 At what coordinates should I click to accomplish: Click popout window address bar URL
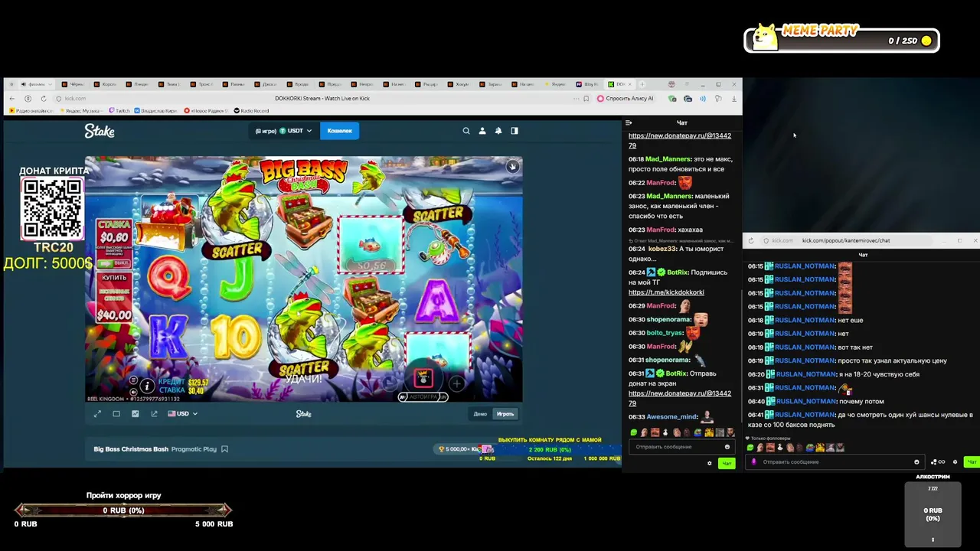click(846, 240)
